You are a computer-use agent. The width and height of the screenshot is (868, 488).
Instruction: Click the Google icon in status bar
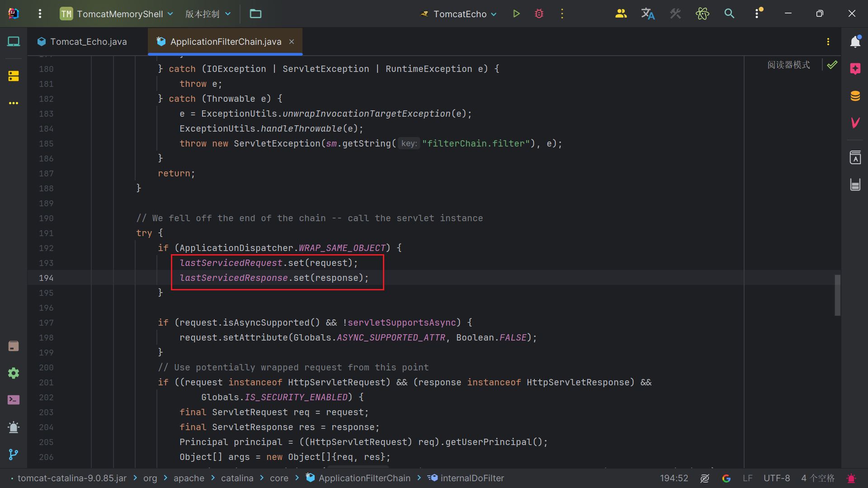point(726,478)
